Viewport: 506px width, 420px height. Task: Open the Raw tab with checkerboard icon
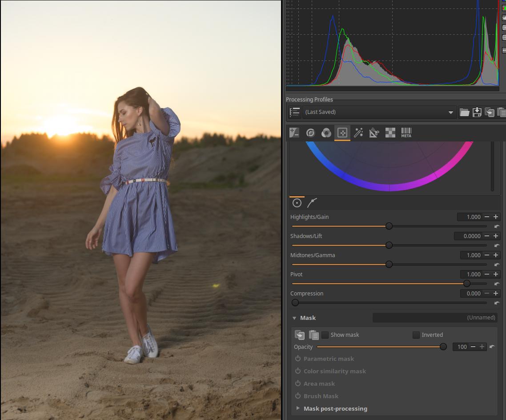coord(390,133)
